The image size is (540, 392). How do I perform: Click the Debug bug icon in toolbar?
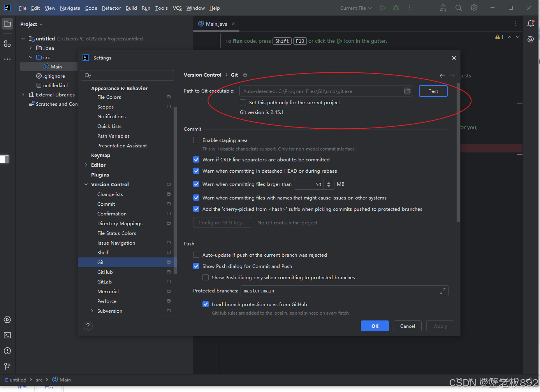(396, 8)
